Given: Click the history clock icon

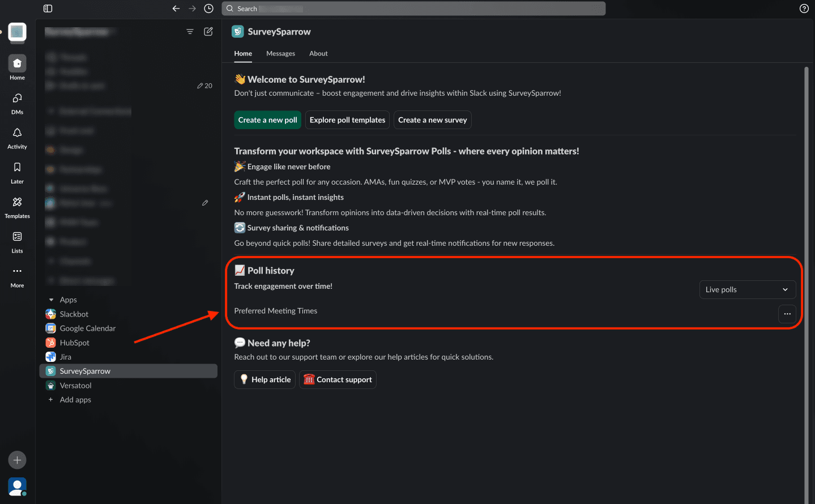Looking at the screenshot, I should (x=208, y=8).
